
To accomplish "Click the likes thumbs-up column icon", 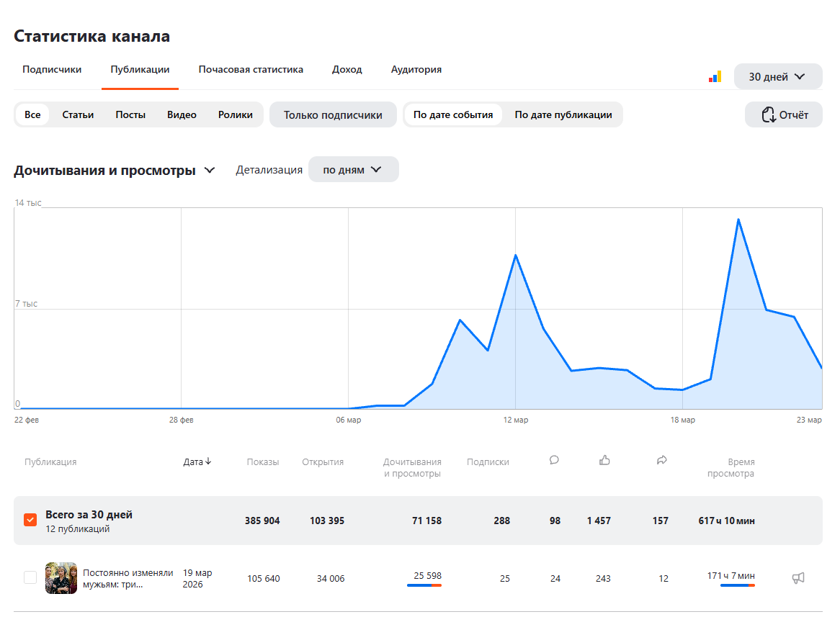I will 604,461.
